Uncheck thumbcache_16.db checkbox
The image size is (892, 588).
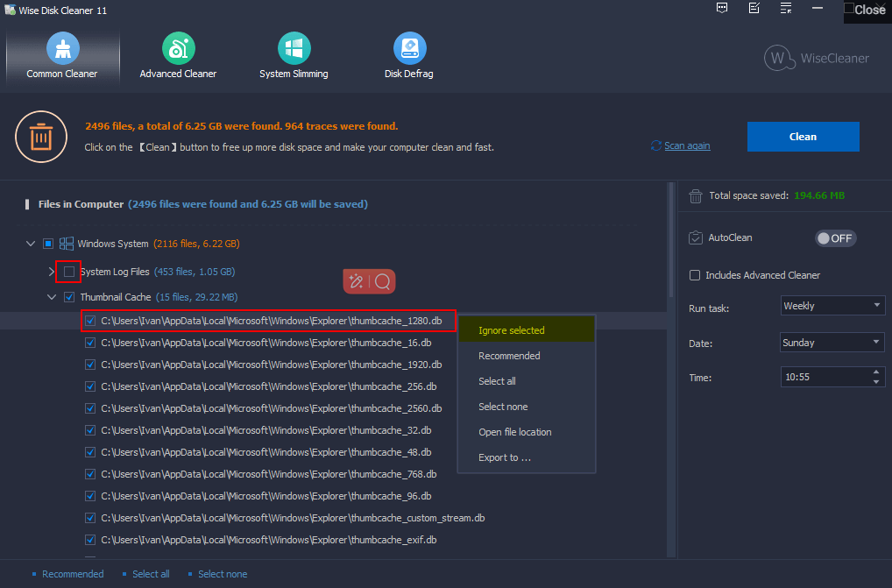90,343
